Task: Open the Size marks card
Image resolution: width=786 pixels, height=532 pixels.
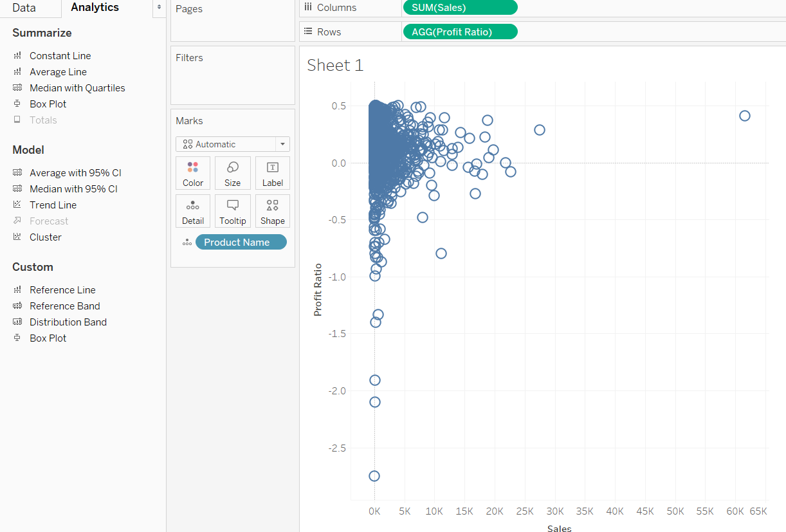Action: pyautogui.click(x=233, y=173)
